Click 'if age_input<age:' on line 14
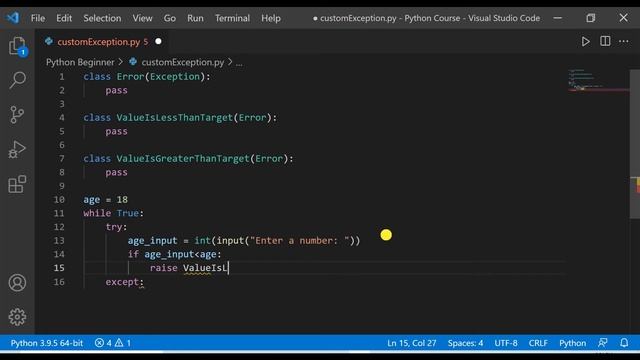 point(174,254)
